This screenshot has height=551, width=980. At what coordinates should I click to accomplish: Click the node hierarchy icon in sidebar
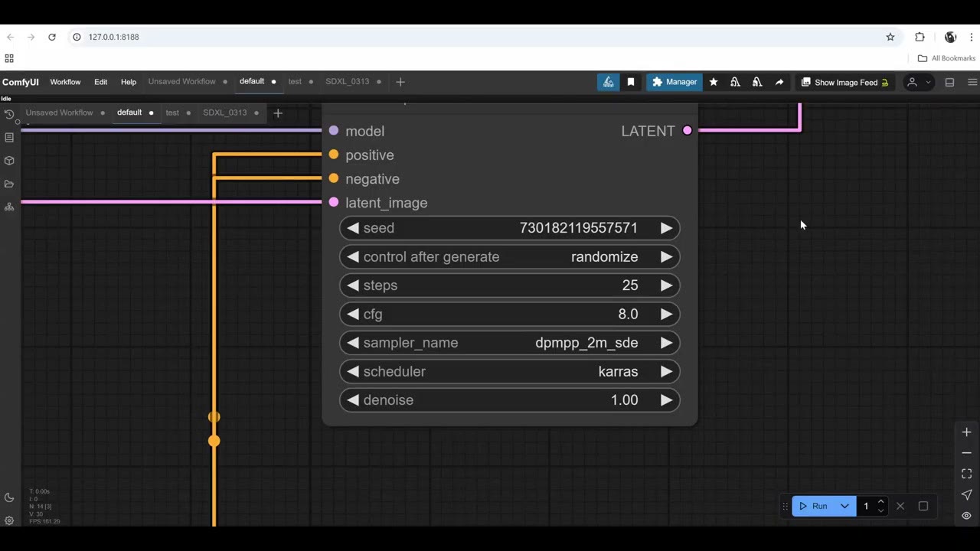(9, 207)
